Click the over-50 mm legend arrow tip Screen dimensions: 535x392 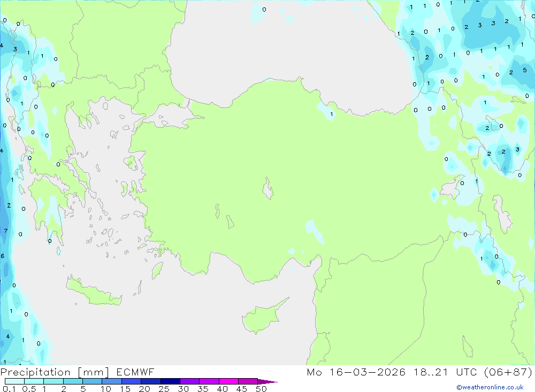[x=268, y=382]
